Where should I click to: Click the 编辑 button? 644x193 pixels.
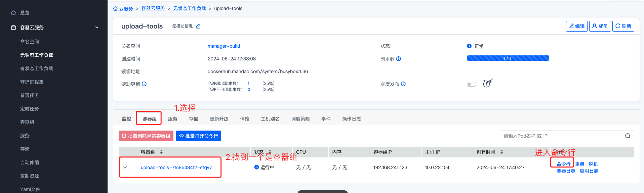(577, 26)
